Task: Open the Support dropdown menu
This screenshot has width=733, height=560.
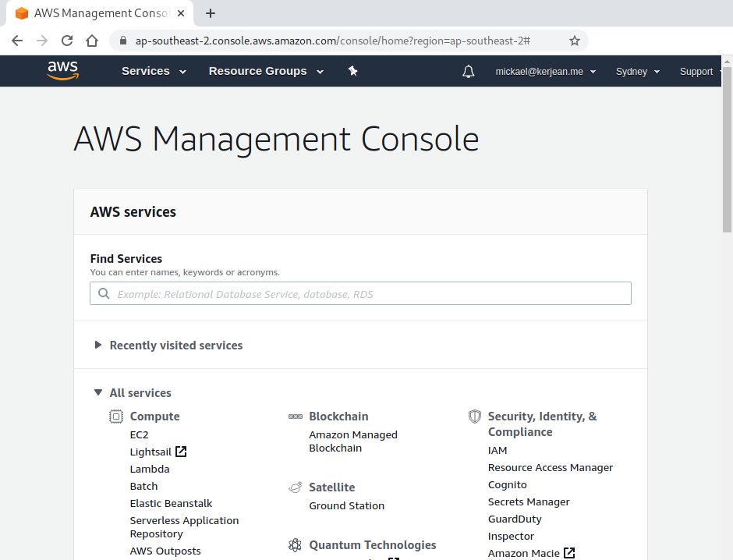Action: (699, 72)
